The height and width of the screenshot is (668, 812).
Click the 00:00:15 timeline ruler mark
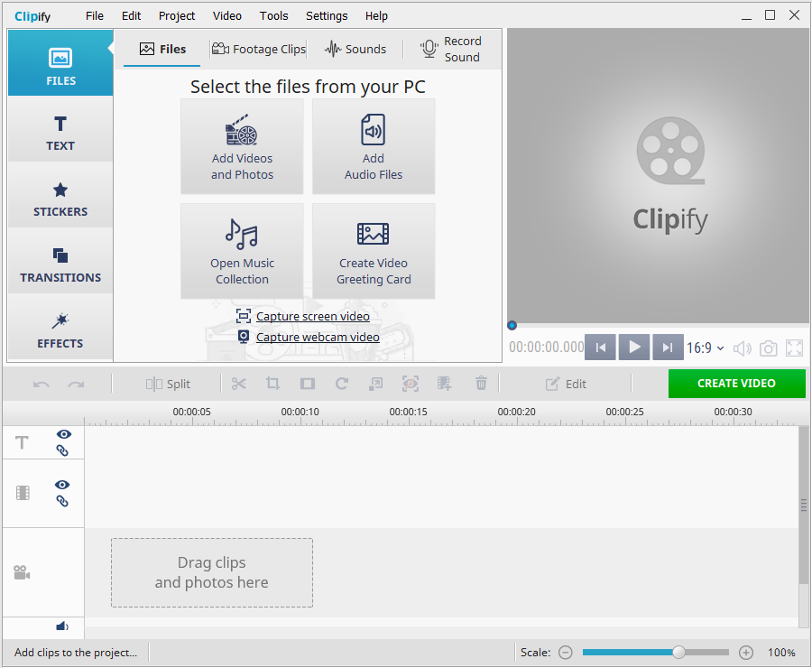point(408,412)
